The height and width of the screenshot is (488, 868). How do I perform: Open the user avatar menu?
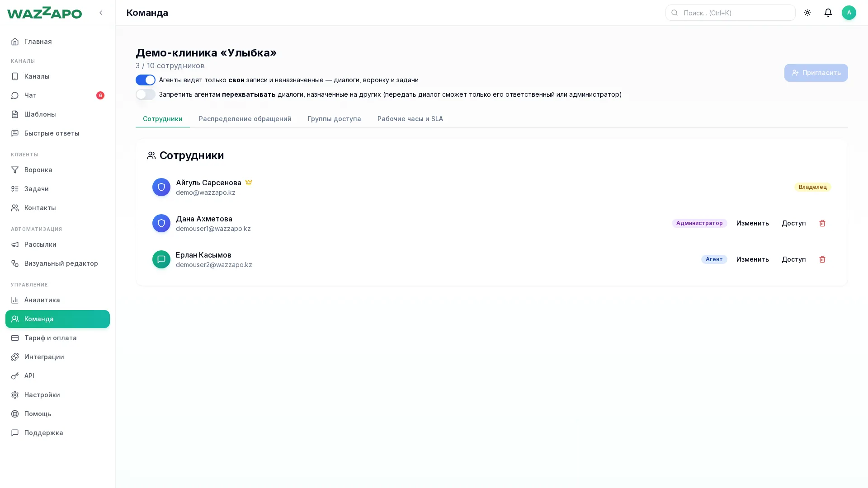(849, 13)
